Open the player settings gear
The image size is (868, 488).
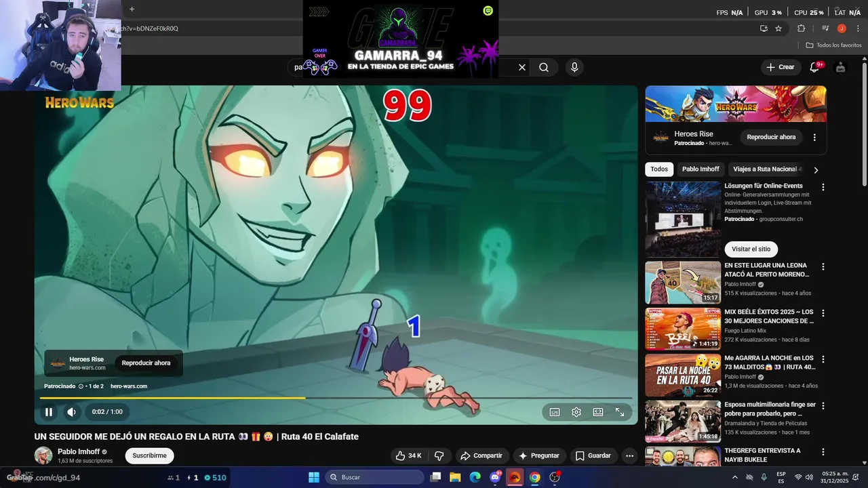[x=576, y=411]
